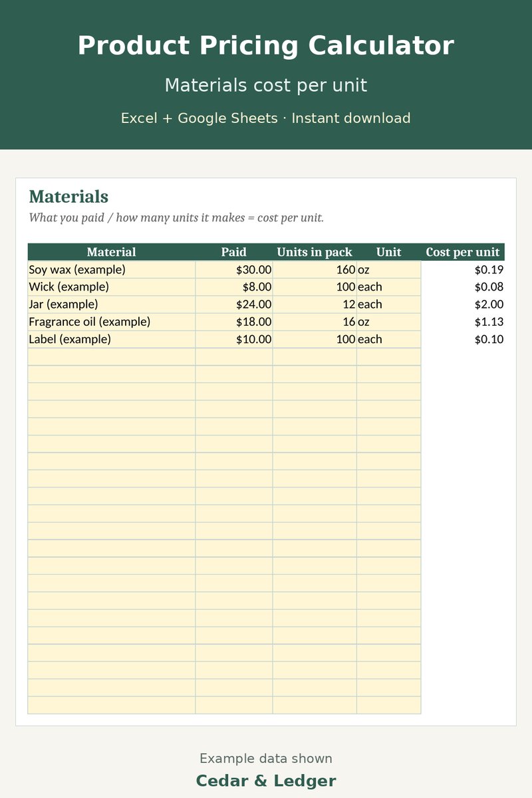This screenshot has height=798, width=532.
Task: Select the $8.00 paid cell
Action: [234, 287]
